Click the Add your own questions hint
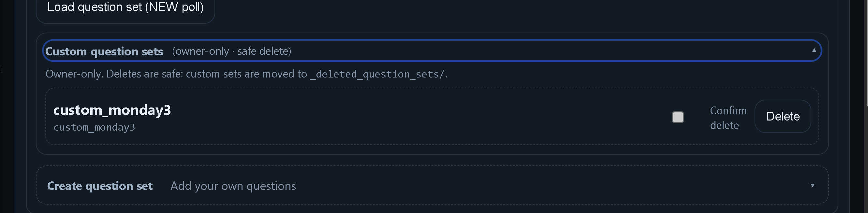 (233, 186)
